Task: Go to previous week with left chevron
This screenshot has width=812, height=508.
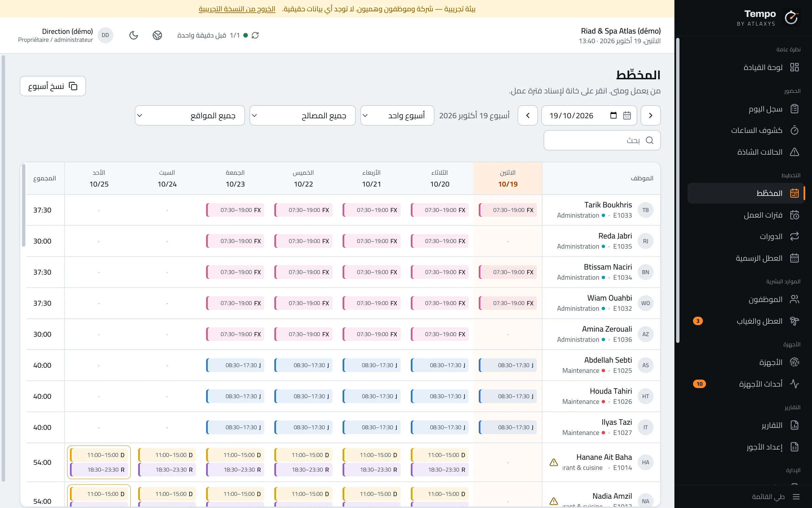Action: (x=528, y=116)
